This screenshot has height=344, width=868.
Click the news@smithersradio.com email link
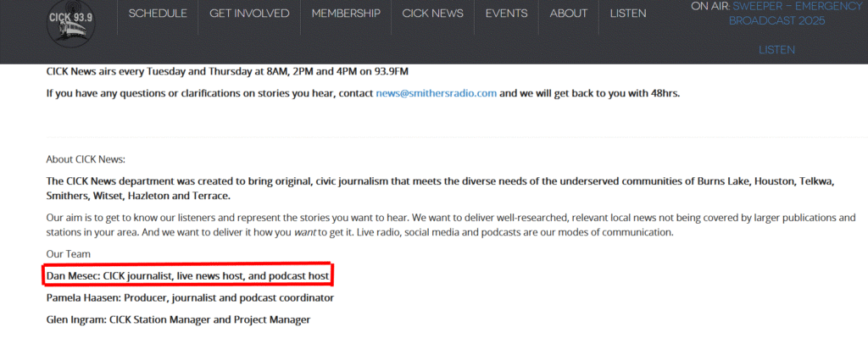point(437,93)
